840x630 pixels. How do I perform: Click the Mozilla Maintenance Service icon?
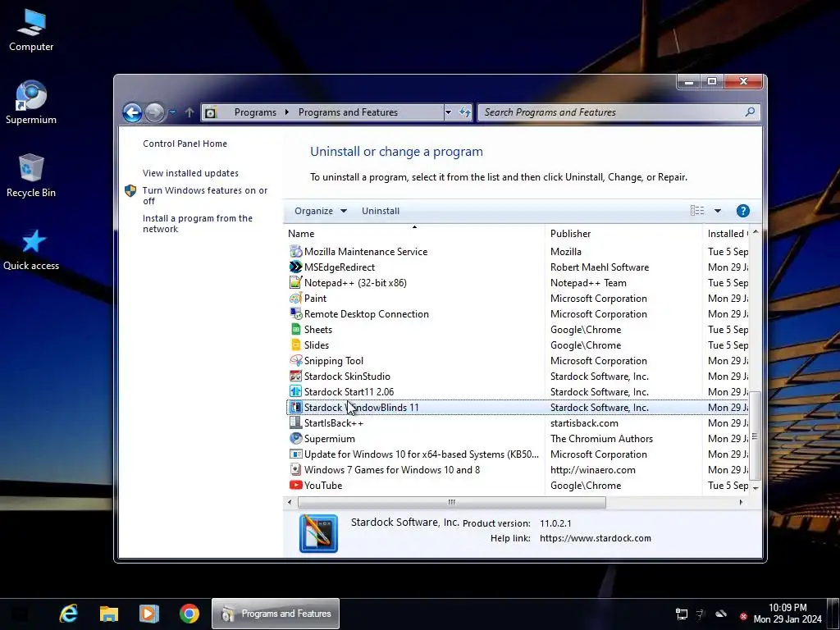pyautogui.click(x=295, y=251)
